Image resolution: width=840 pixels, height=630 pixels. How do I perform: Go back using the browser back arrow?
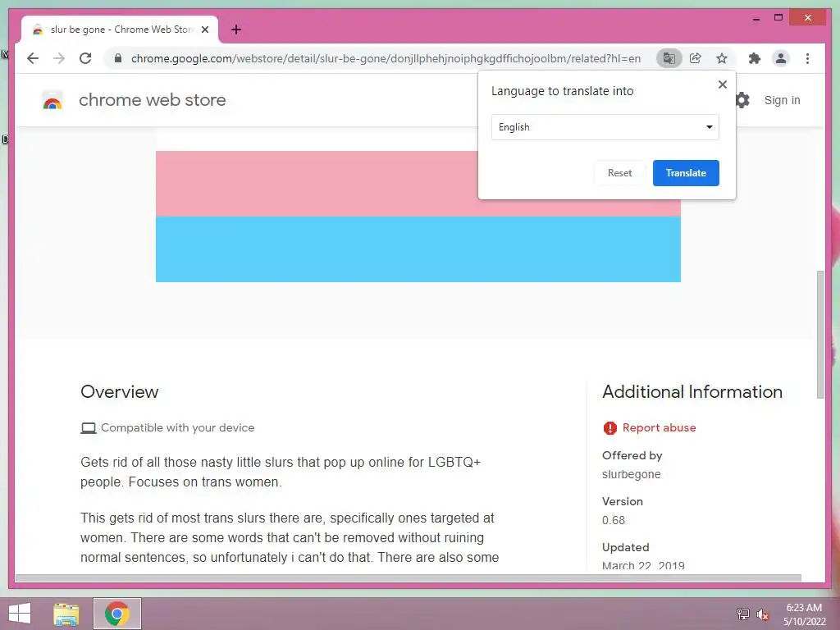33,58
